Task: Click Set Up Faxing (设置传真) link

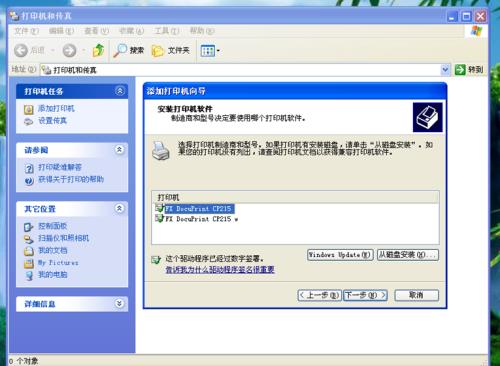Action: [x=52, y=120]
